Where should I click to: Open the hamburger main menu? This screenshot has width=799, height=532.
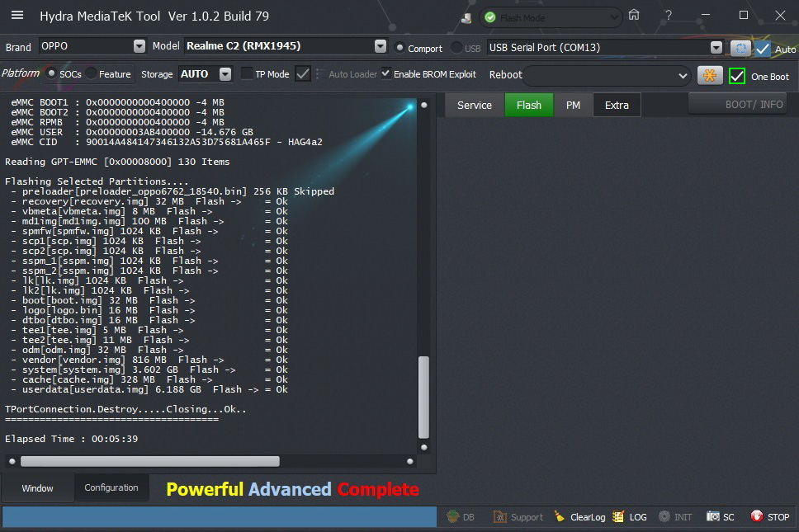tap(17, 16)
